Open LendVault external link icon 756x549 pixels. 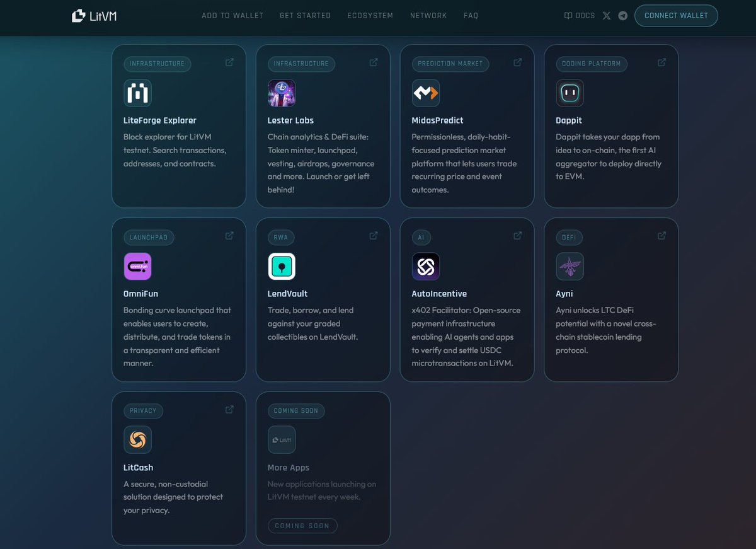pyautogui.click(x=374, y=236)
